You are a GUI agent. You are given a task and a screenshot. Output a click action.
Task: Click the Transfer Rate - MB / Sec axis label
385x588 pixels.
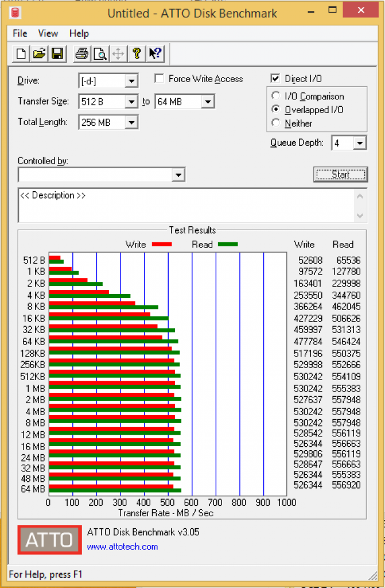tap(166, 513)
